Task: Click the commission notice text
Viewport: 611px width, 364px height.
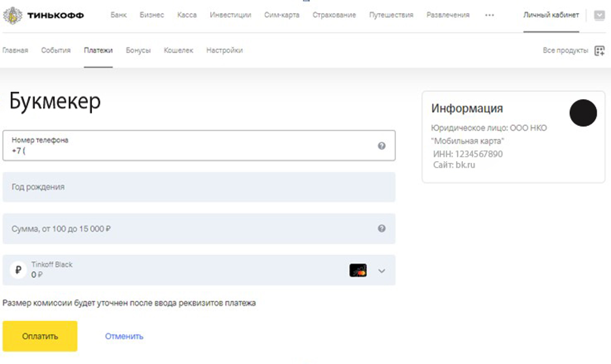Action: pos(129,303)
